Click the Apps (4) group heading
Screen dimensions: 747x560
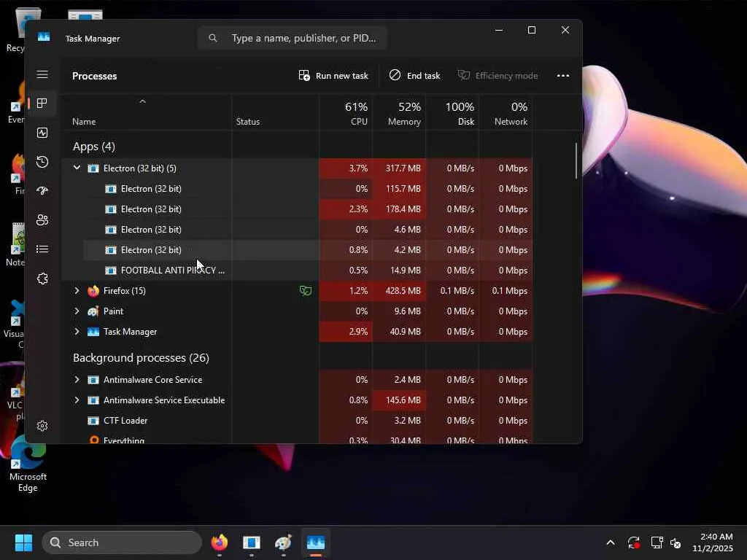click(x=94, y=146)
